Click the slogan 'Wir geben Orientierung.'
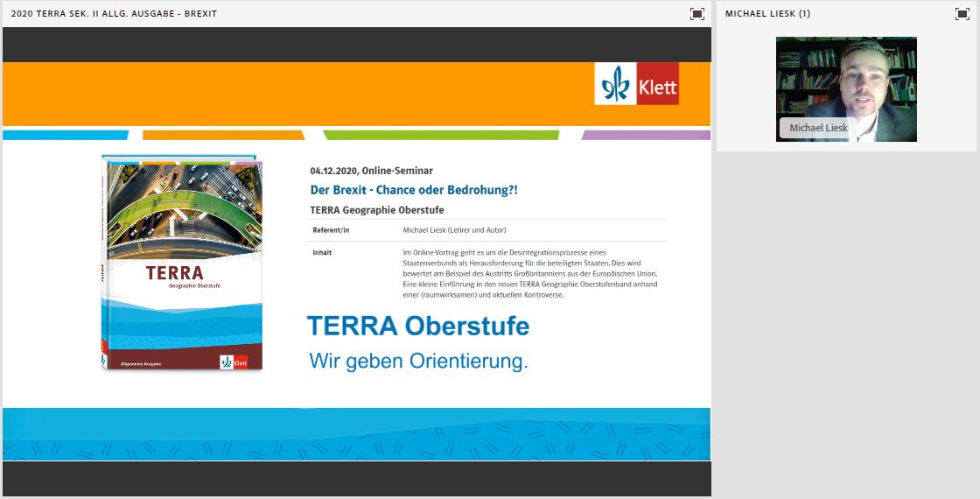 [419, 361]
